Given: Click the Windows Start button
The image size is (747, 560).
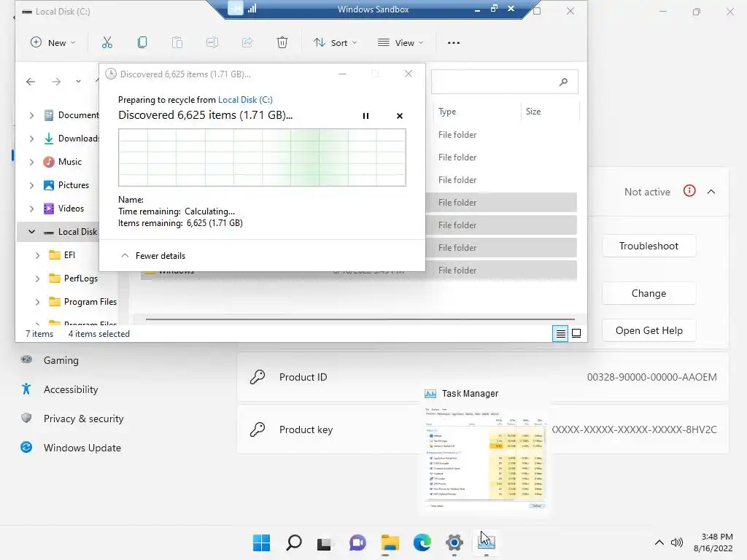Looking at the screenshot, I should 261,542.
